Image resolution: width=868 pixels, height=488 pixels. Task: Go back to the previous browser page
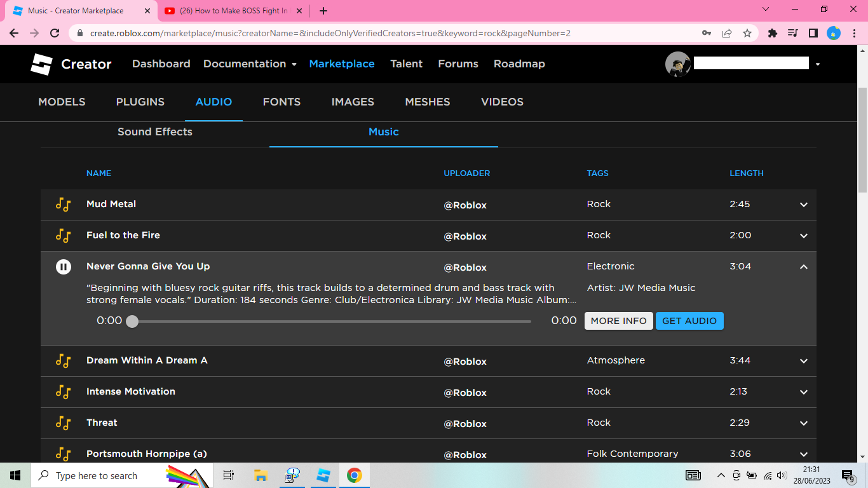14,33
